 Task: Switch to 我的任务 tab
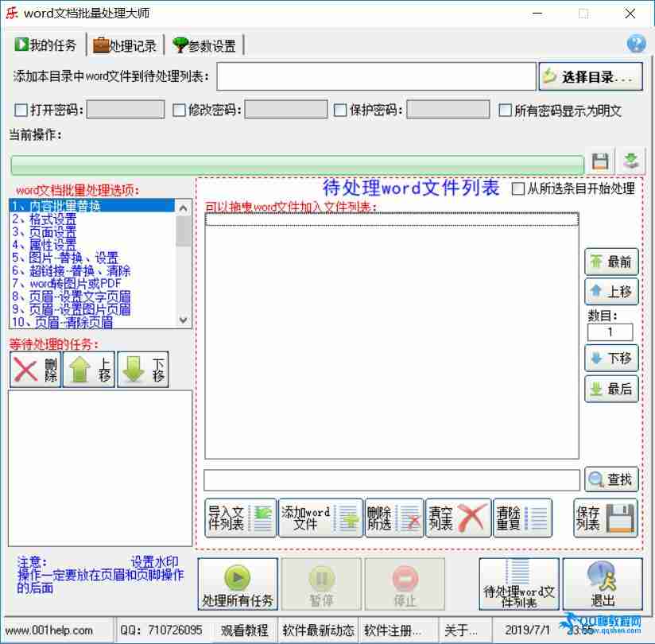tap(45, 45)
